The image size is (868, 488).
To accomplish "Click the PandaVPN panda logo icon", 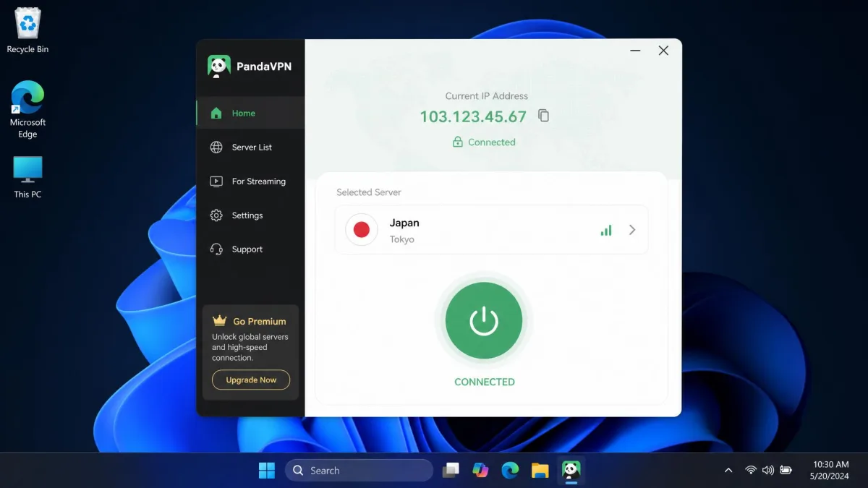I will pyautogui.click(x=218, y=67).
